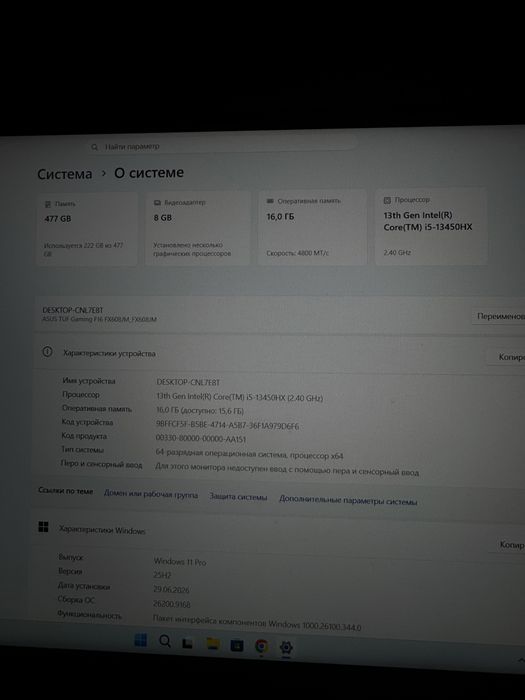Click the RAM icon beside Оперативная память
525x700 pixels.
270,201
